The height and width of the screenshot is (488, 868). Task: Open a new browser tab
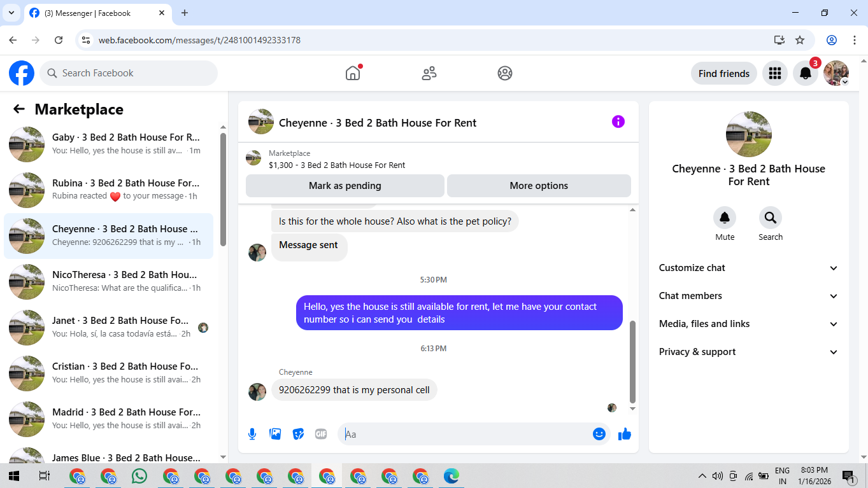[185, 13]
